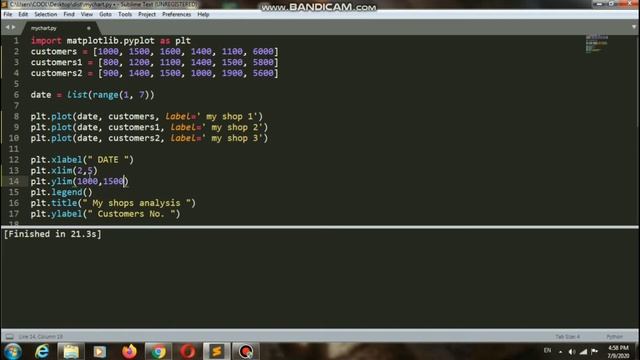Click line number 5 in the gutter
This screenshot has height=360, width=640.
tap(16, 84)
